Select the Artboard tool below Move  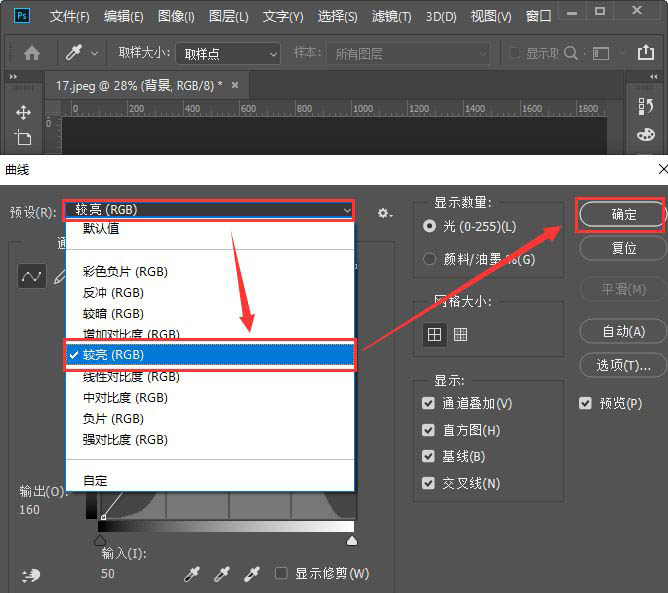pos(23,138)
